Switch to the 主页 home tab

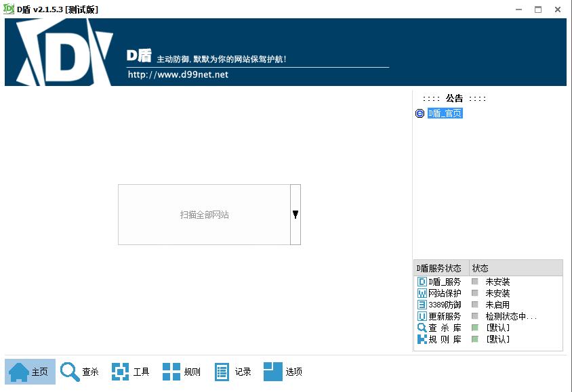click(30, 371)
